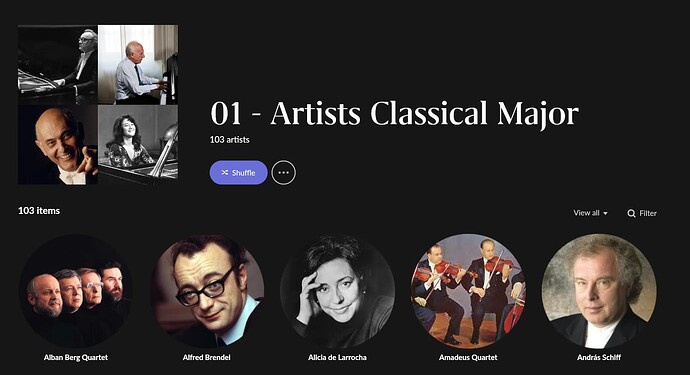Open Alban Berg Quartet artist photo
Image resolution: width=690 pixels, height=375 pixels.
coord(76,290)
